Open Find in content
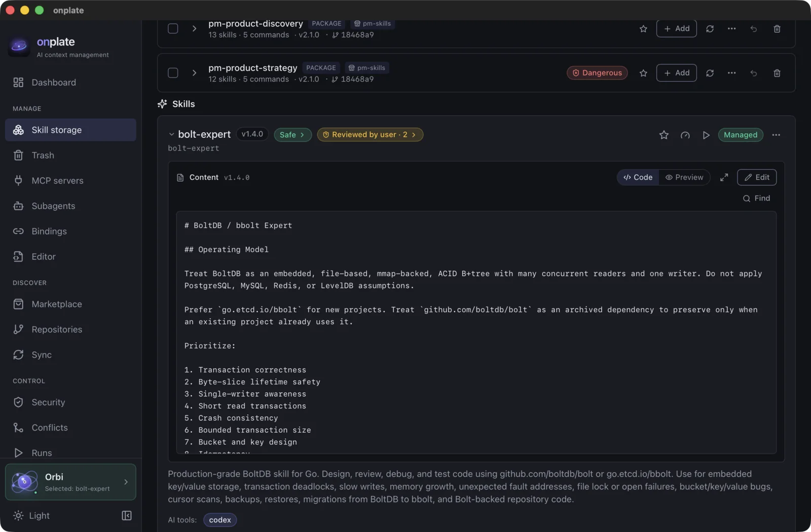Viewport: 811px width, 532px height. (x=756, y=198)
